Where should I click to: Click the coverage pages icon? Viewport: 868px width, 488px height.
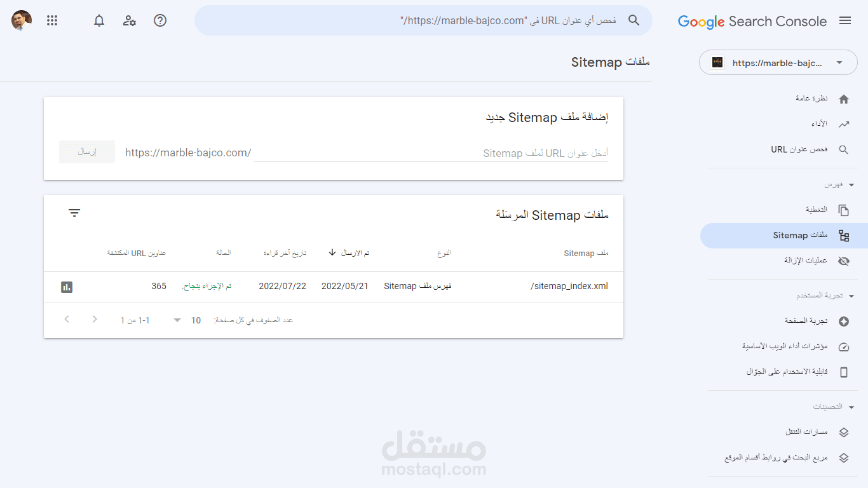[844, 210]
